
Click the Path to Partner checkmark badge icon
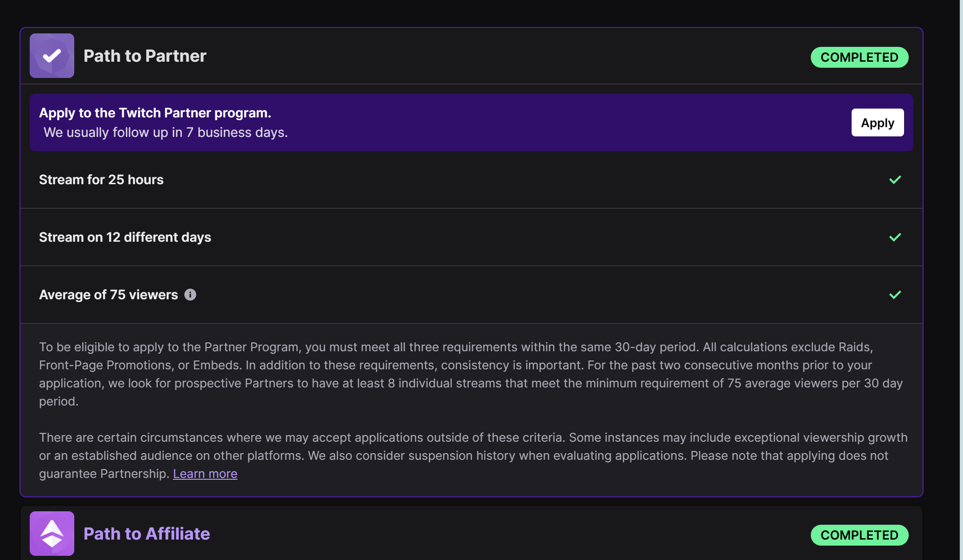point(52,56)
